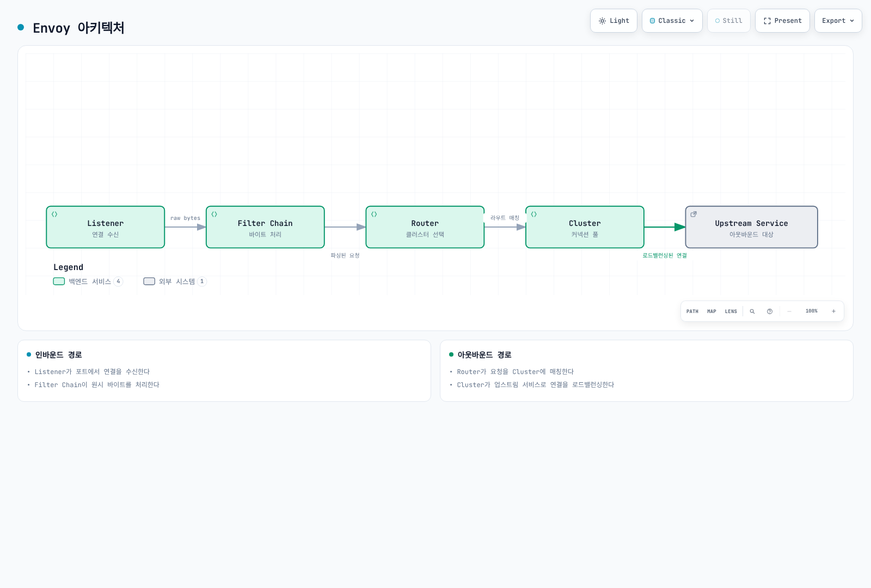871x588 pixels.
Task: Zoom in with the plus icon
Action: (x=833, y=311)
